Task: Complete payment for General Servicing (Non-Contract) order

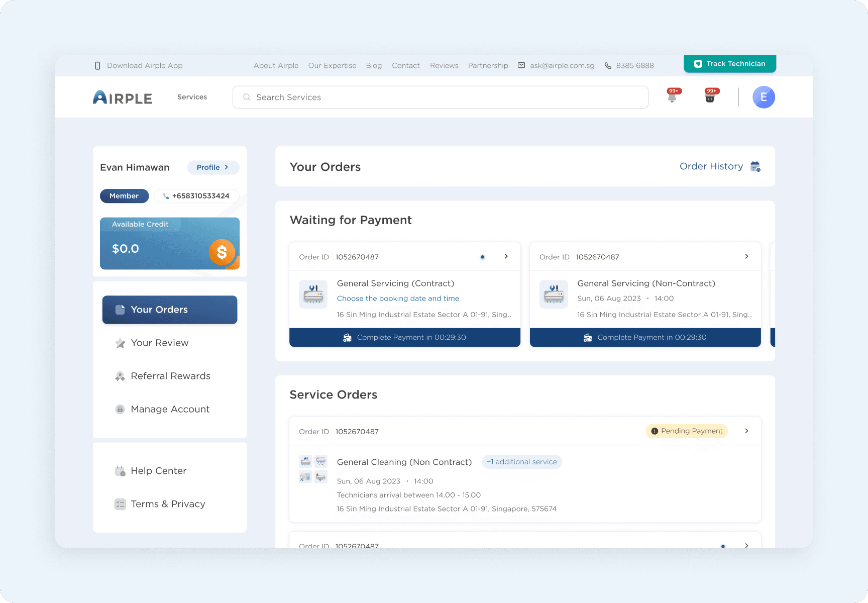Action: [645, 337]
